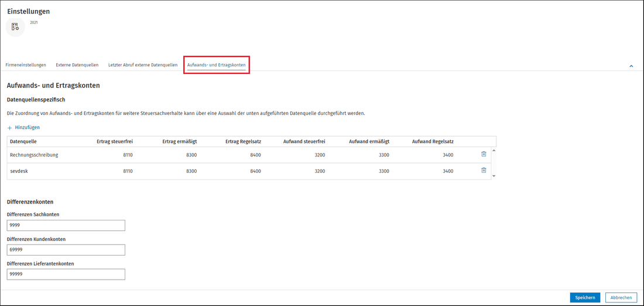Open the Firmeneinstellungen tab
This screenshot has height=306, width=644.
[x=26, y=65]
